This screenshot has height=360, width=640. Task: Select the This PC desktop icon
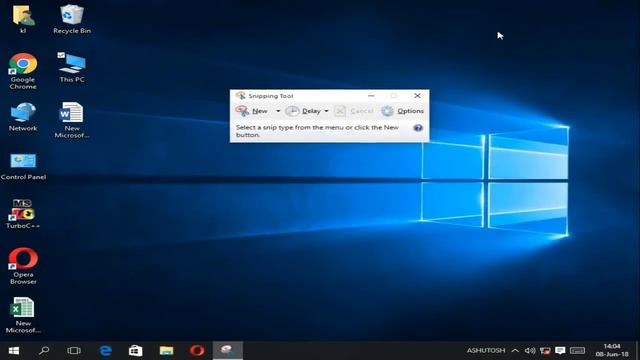(72, 67)
